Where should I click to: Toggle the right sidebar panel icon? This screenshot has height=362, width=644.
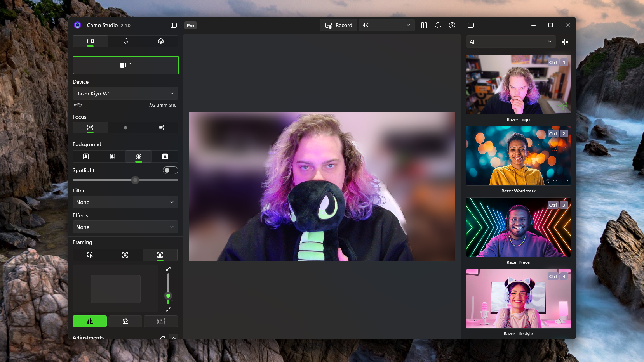(470, 25)
